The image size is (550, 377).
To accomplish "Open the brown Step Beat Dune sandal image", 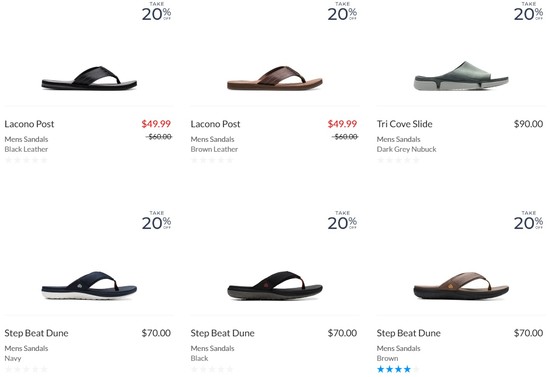I will tap(461, 285).
